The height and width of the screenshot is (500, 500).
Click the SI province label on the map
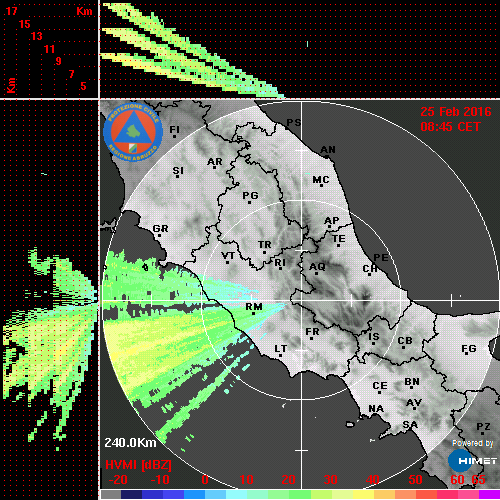[178, 171]
